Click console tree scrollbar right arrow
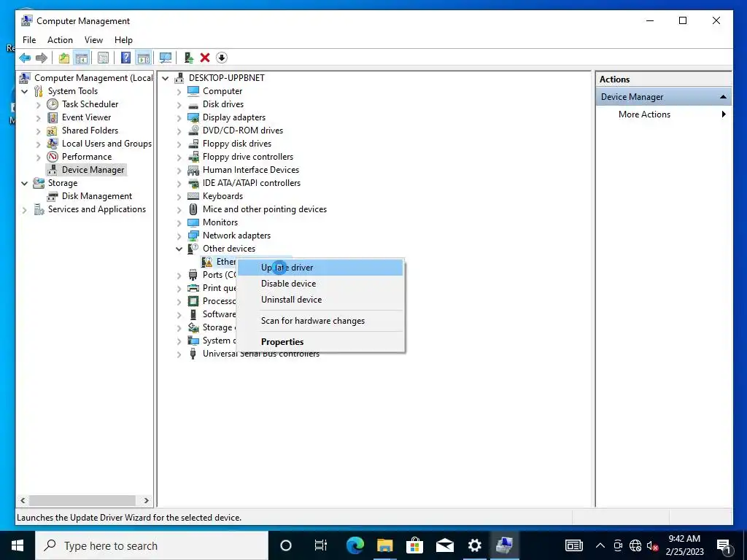747x560 pixels. tap(146, 500)
